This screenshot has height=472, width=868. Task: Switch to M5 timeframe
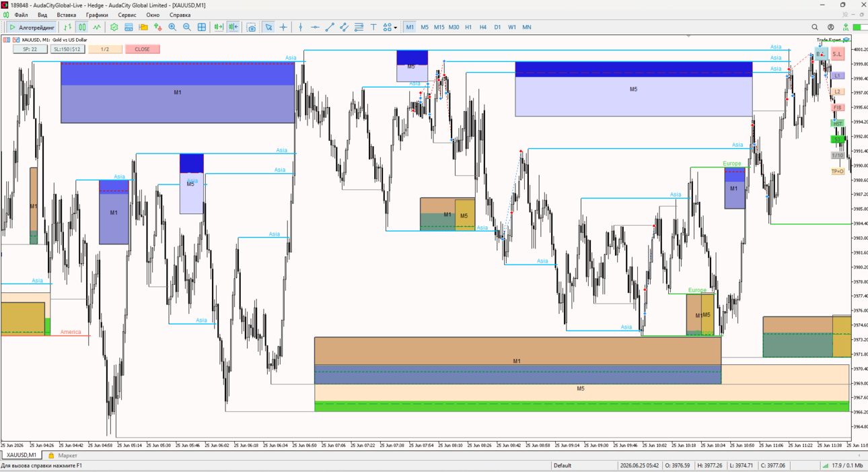tap(425, 27)
